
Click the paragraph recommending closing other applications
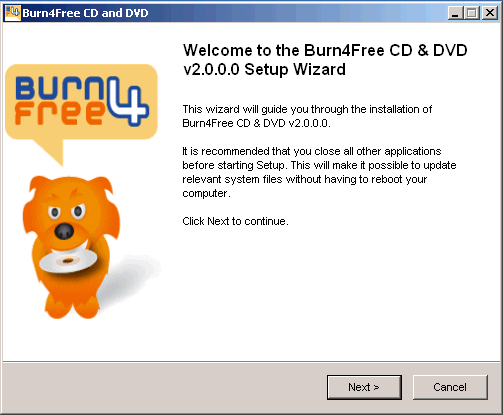click(319, 172)
